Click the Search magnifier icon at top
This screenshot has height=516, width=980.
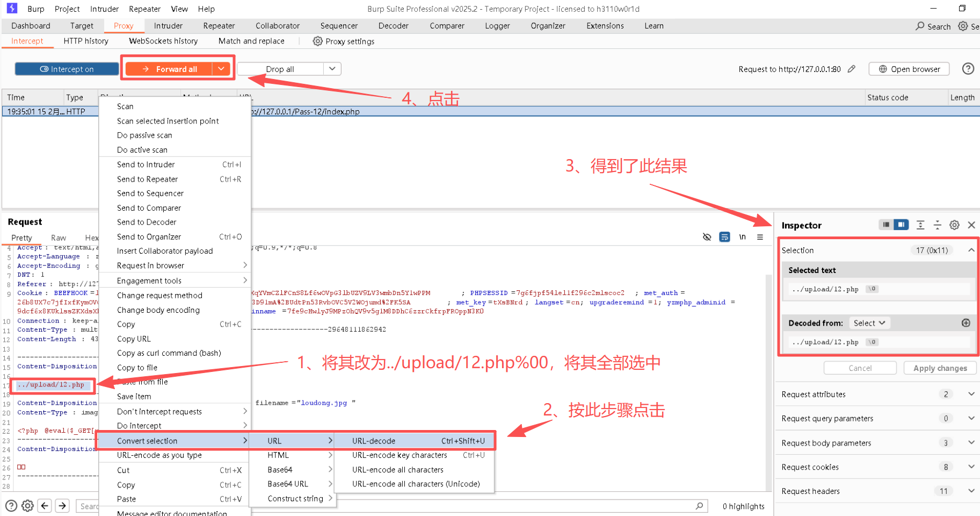(x=920, y=26)
